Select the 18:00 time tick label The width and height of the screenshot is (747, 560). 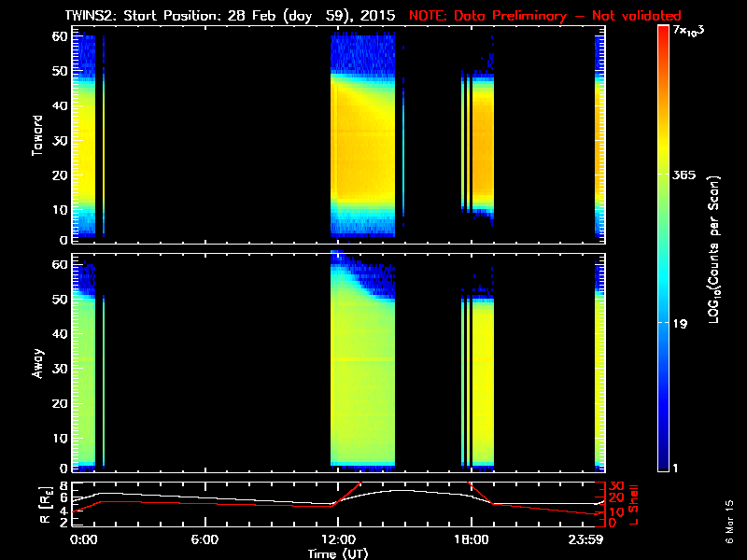(x=471, y=539)
